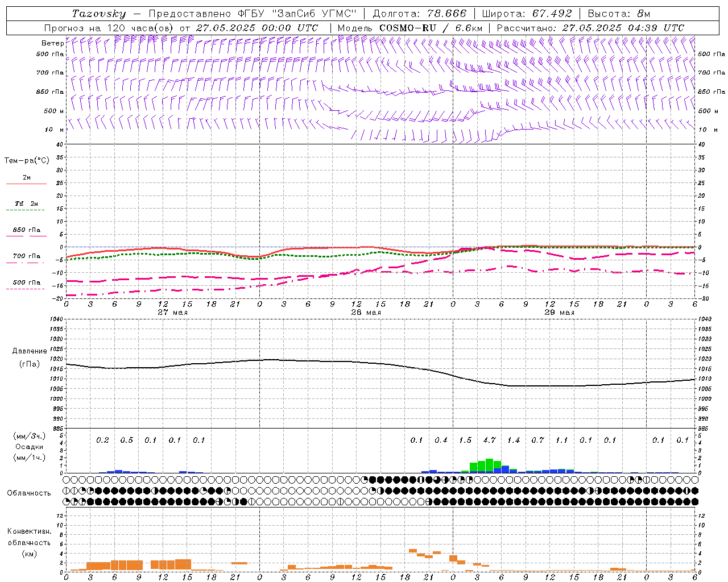Click the Tazovsky station name in header
Screen dimensions: 728x582
(x=98, y=14)
